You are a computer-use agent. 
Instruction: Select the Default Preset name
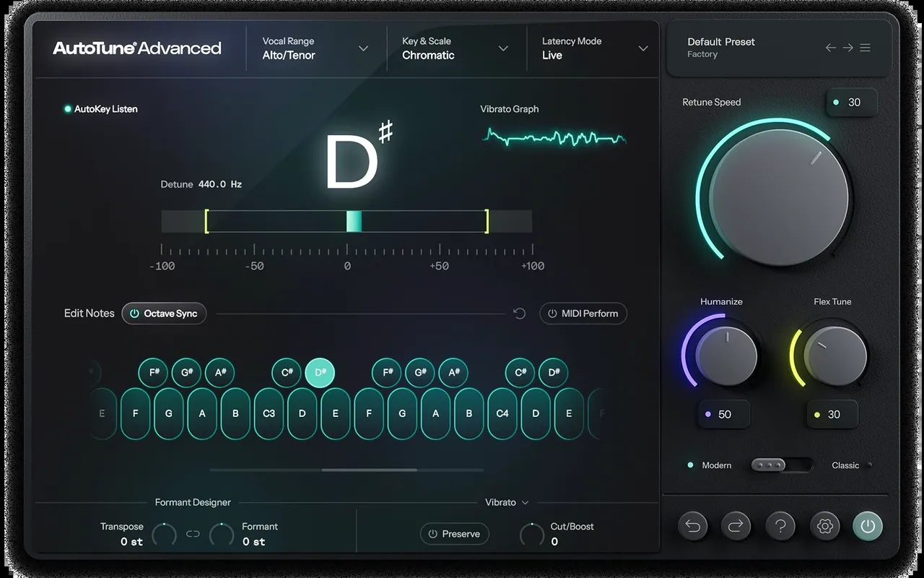pos(721,42)
